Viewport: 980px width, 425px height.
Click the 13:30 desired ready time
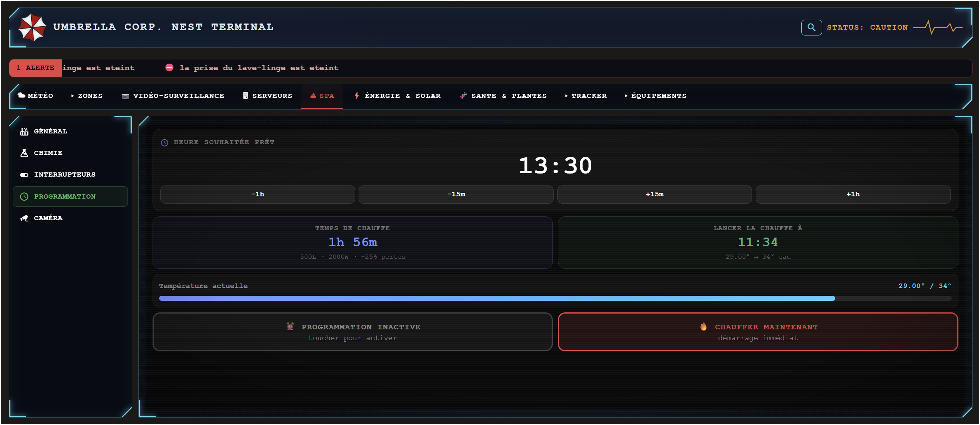point(555,165)
